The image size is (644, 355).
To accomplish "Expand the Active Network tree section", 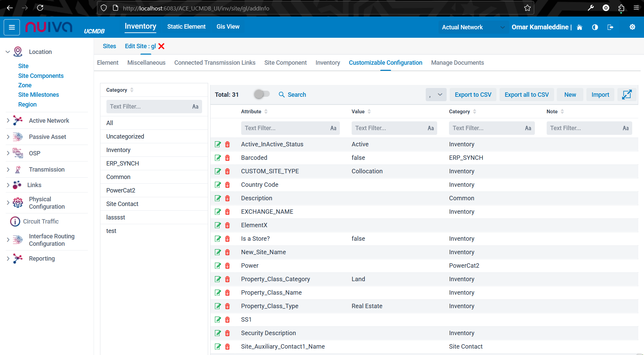I will pyautogui.click(x=8, y=121).
